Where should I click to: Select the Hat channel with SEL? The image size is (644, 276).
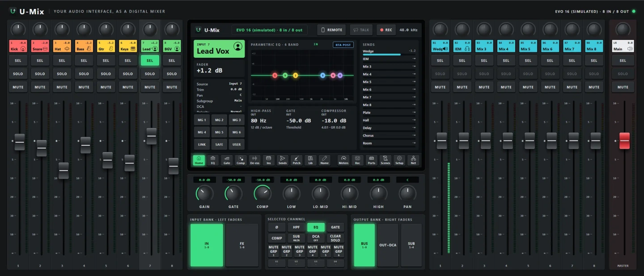[62, 60]
